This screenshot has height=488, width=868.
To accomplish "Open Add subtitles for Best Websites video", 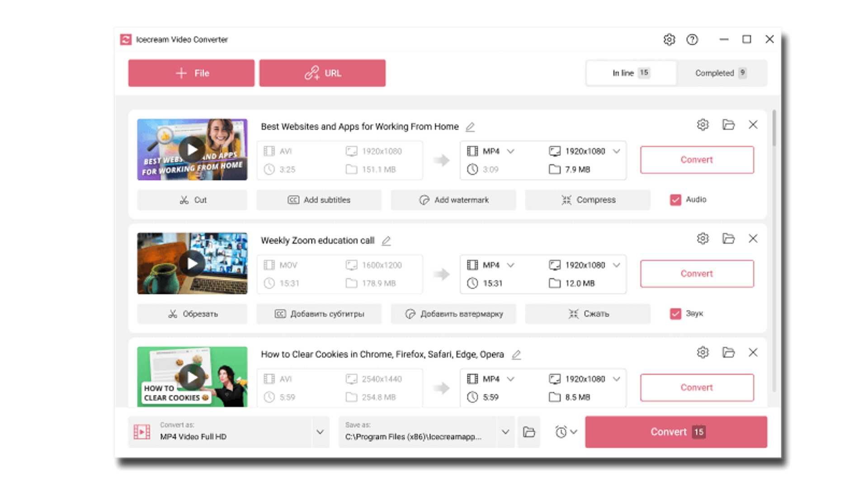I will [320, 200].
